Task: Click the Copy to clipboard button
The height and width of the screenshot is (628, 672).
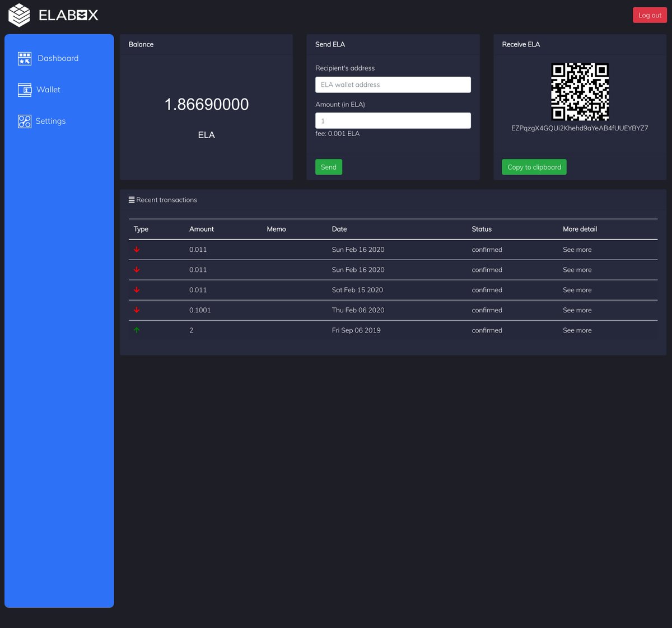Action: (534, 167)
